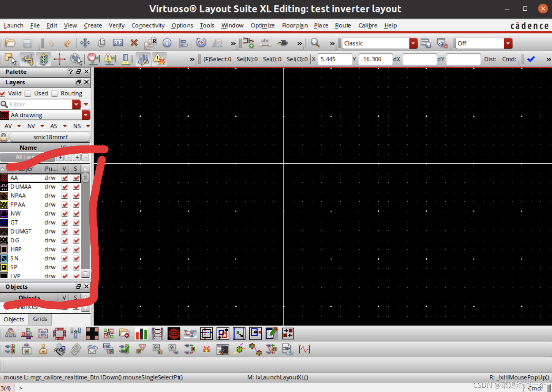Open the Connectivity menu
The height and width of the screenshot is (392, 552).
click(x=148, y=25)
